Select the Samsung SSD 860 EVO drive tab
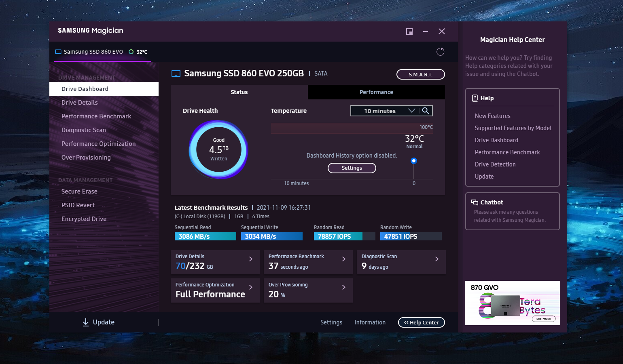 pos(93,52)
